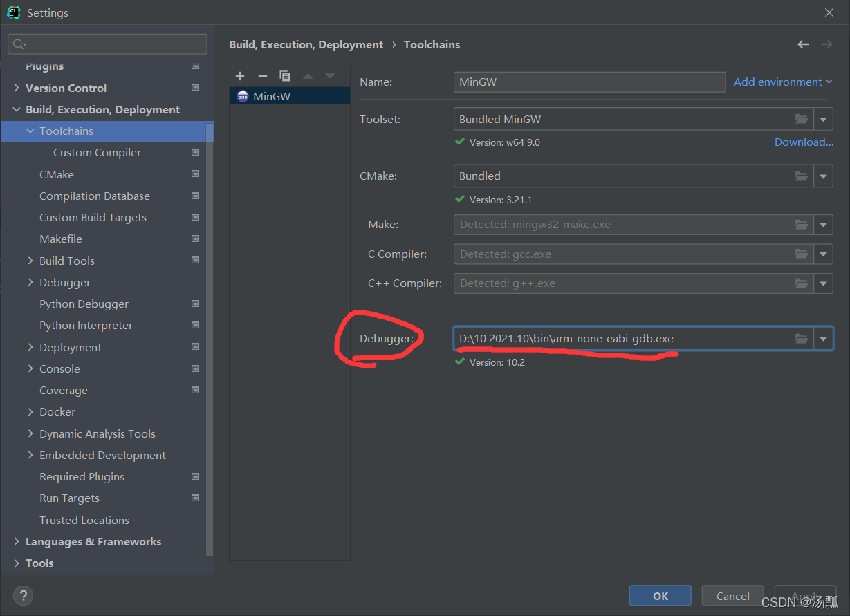Click project-level icon next to CMake
The image size is (850, 616).
point(196,174)
